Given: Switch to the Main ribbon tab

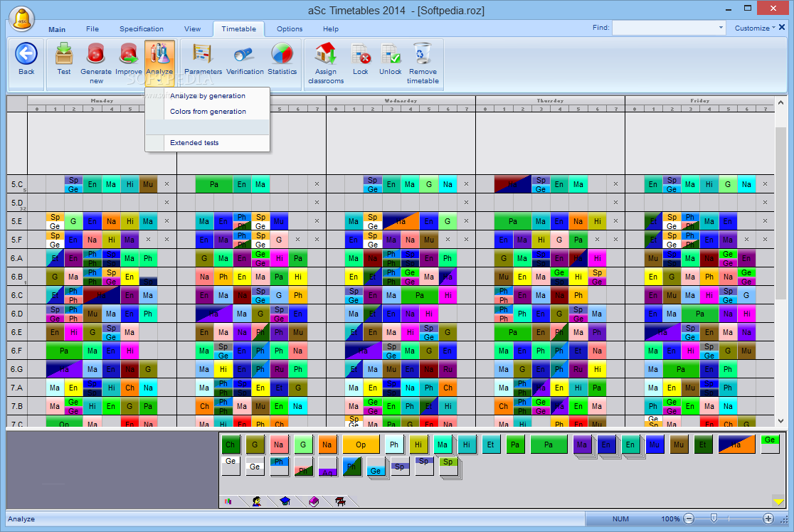Looking at the screenshot, I should click(57, 29).
